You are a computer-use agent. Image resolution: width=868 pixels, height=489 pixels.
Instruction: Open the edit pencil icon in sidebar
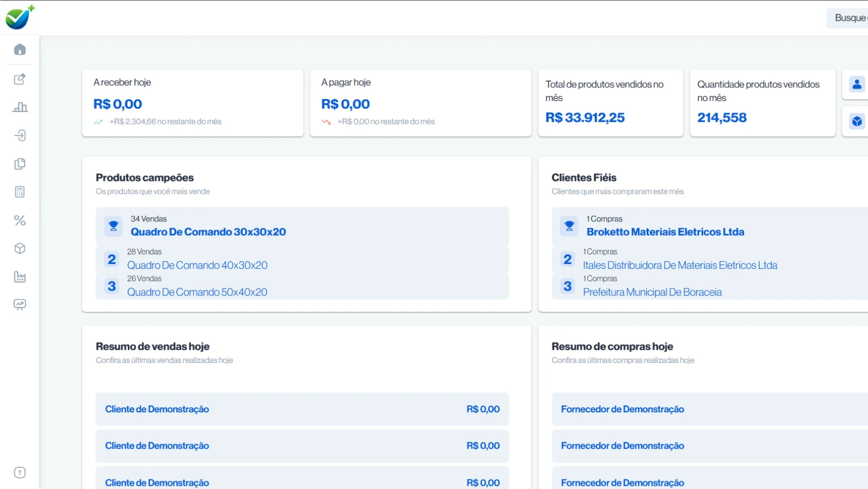point(20,79)
